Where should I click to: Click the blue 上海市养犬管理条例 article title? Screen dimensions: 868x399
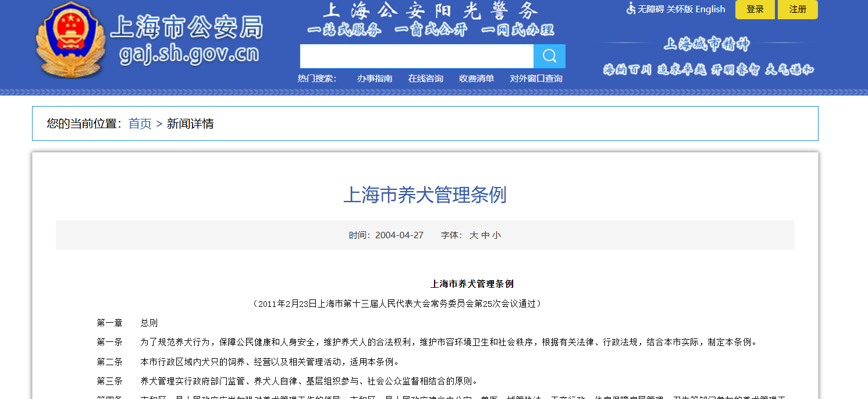coord(425,195)
